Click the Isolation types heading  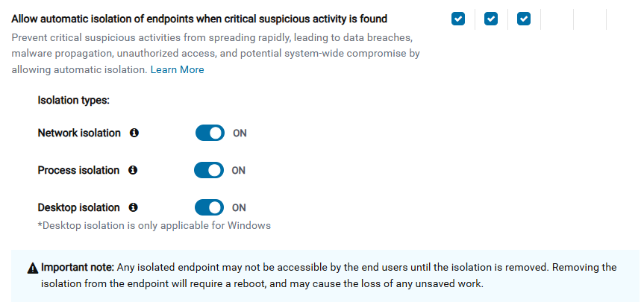(74, 100)
